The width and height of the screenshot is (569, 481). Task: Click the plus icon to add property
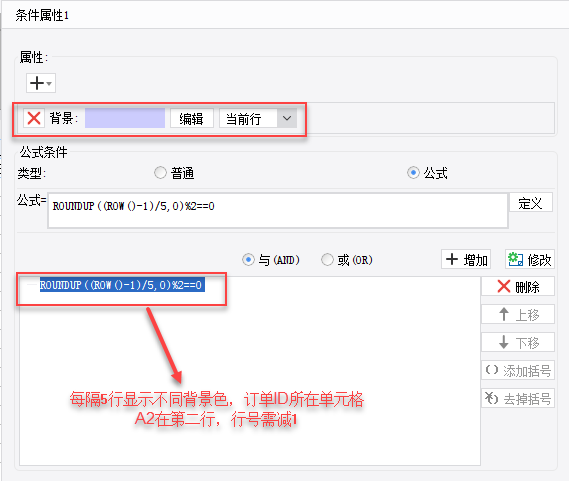[x=37, y=83]
